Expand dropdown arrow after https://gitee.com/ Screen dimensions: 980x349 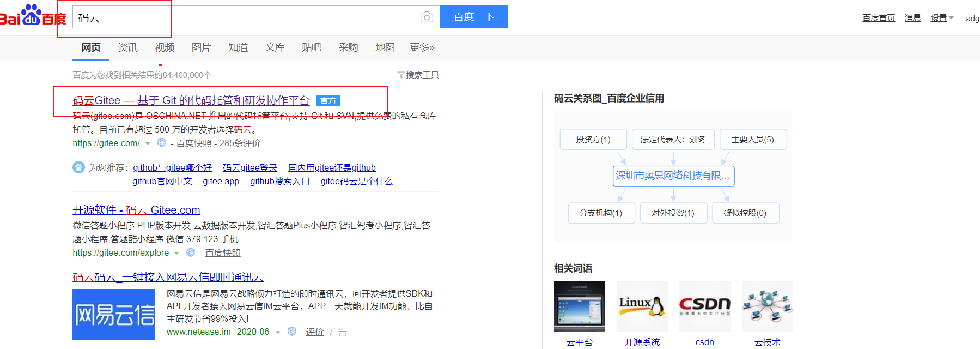pyautogui.click(x=148, y=143)
